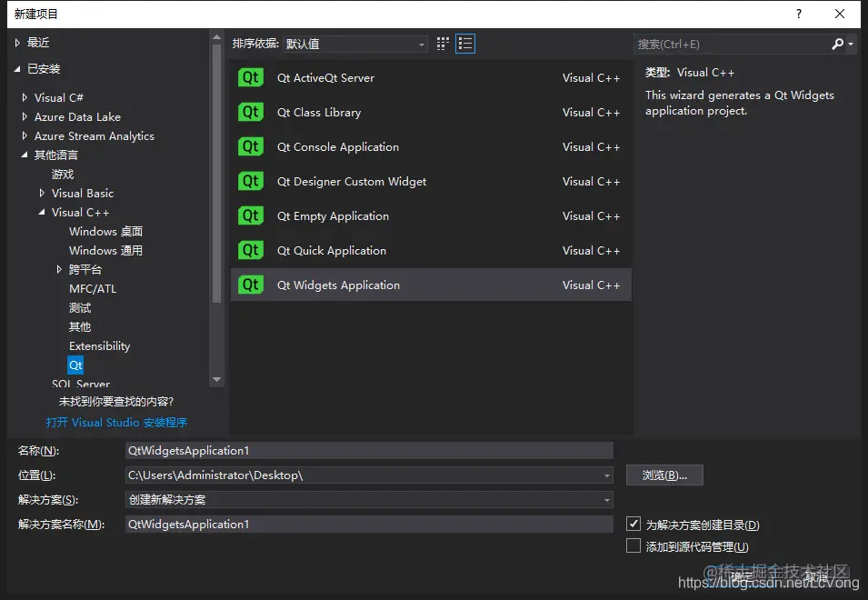The image size is (868, 600).
Task: Click the search templates box
Action: [732, 45]
